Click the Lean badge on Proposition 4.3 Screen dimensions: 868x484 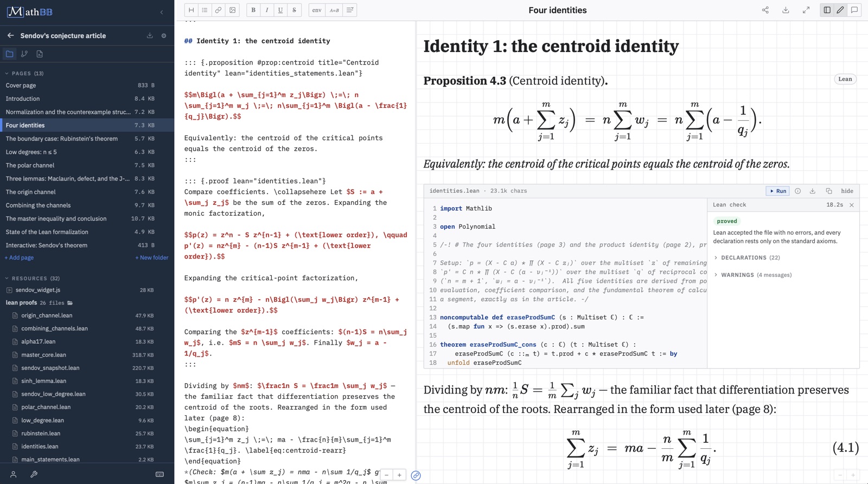pos(845,79)
